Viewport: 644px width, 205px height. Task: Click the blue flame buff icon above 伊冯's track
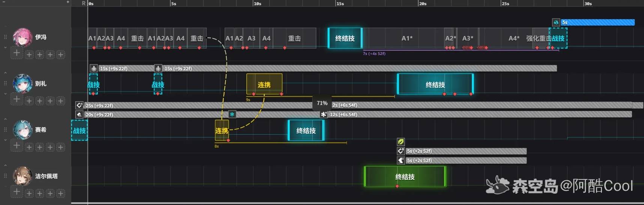[556, 22]
